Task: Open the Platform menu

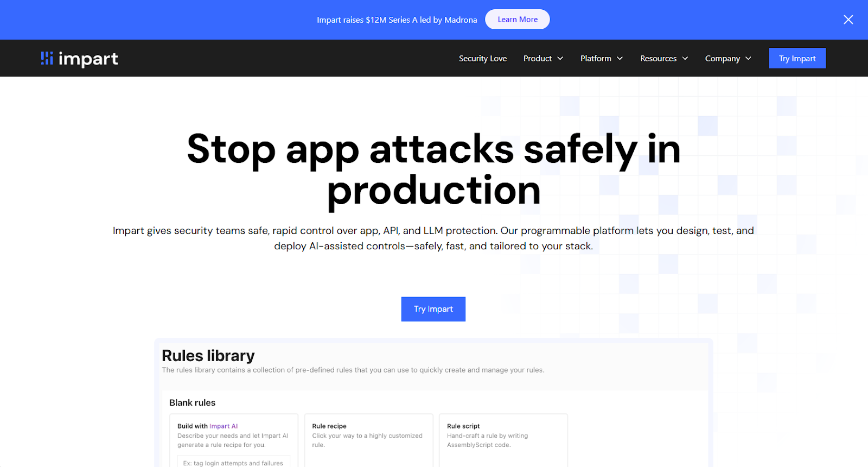Action: (596, 59)
